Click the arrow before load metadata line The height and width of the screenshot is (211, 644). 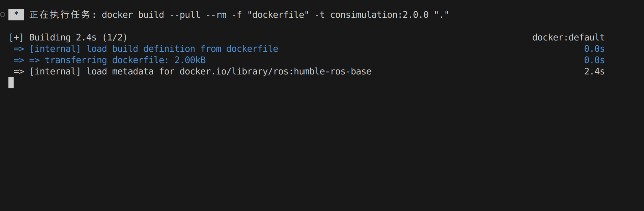[x=19, y=72]
